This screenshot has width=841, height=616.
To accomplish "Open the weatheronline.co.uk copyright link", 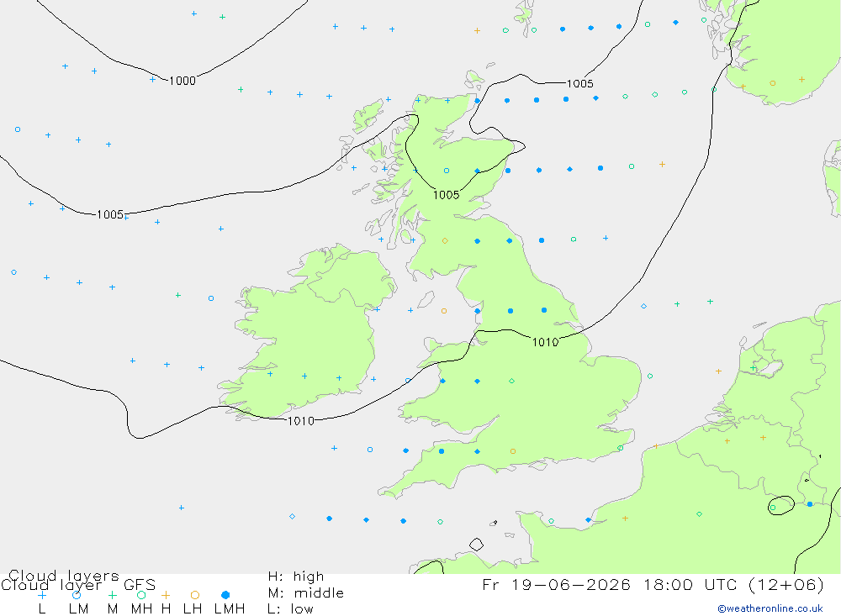I will tap(770, 608).
